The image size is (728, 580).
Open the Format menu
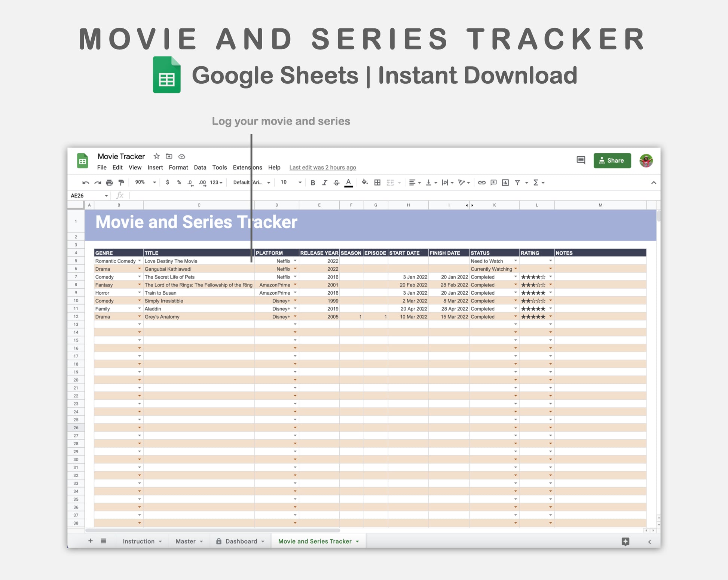point(178,168)
